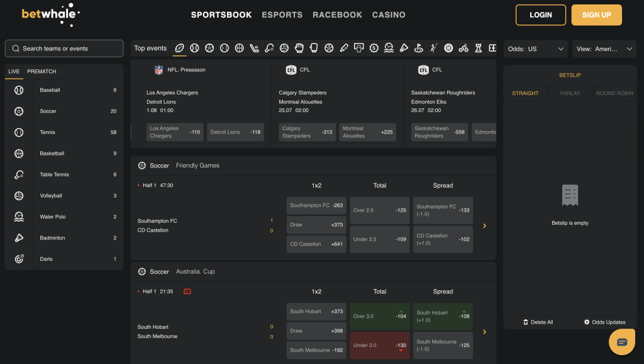Bet CD Castellon +641
This screenshot has height=364, width=644.
[x=316, y=244]
